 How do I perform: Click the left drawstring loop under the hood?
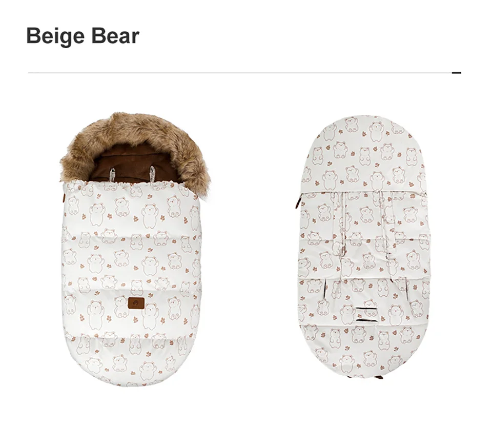[x=112, y=174]
